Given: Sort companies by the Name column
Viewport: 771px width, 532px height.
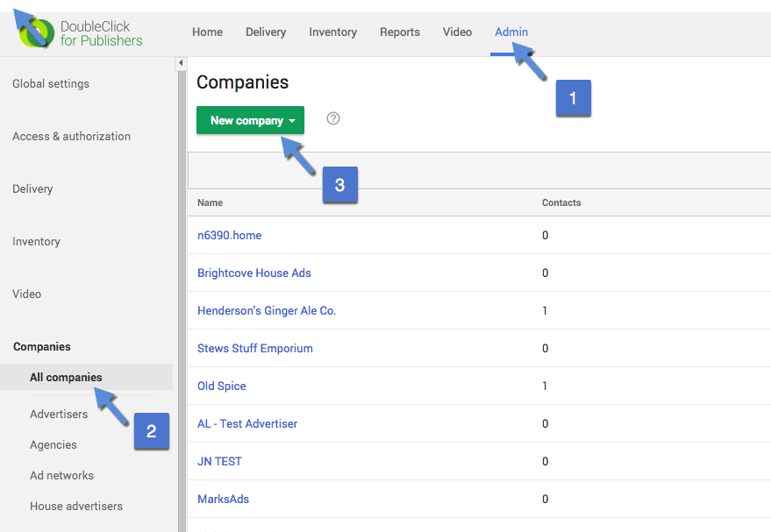Looking at the screenshot, I should tap(210, 202).
